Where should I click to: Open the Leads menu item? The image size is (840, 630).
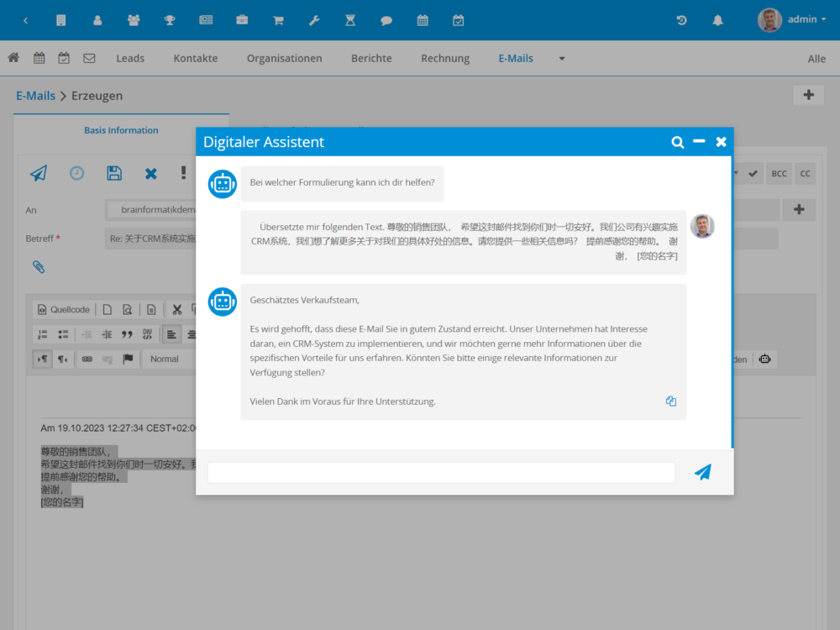(x=130, y=59)
